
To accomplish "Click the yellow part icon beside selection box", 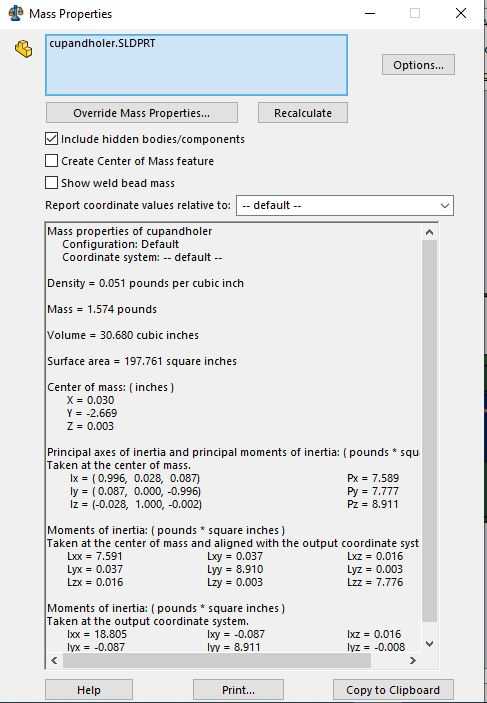I will click(x=23, y=49).
